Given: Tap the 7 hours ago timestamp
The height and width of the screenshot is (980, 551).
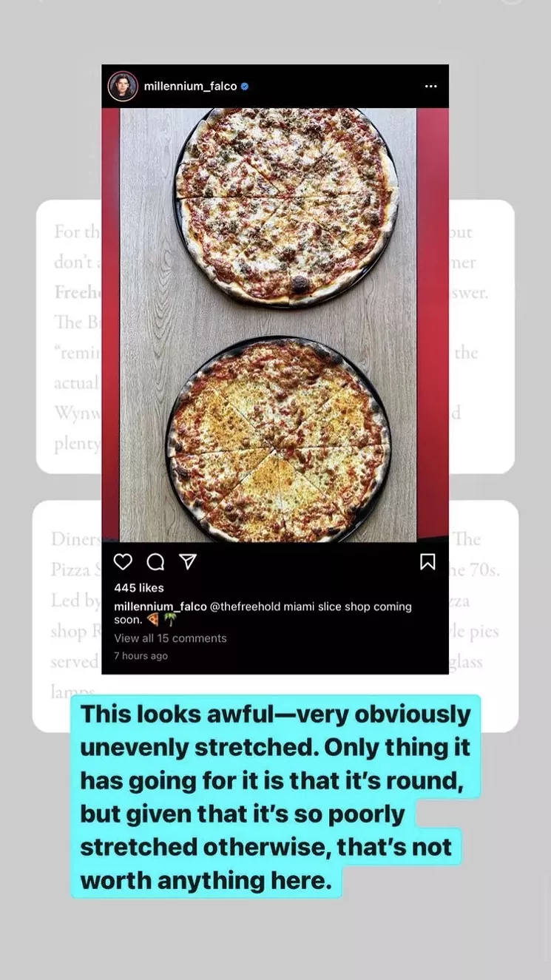Looking at the screenshot, I should tap(141, 656).
